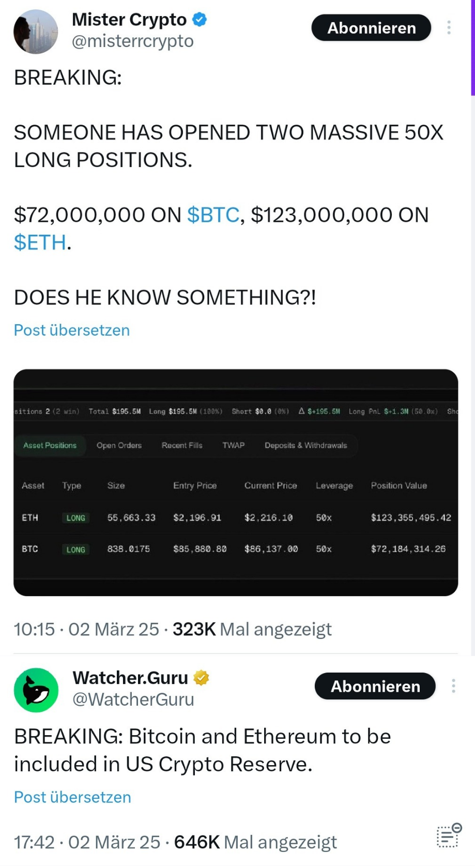Open Deposits & Withdrawals tab
Screen dimensions: 475x868
coord(306,446)
